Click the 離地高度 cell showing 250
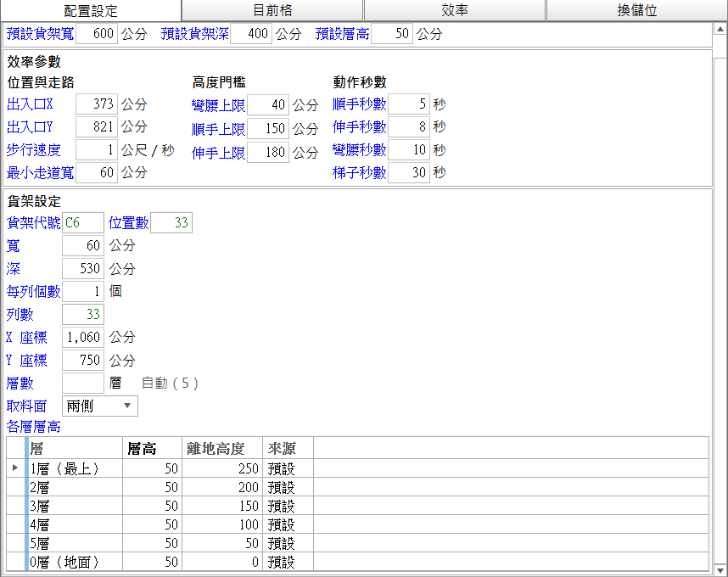This screenshot has width=728, height=577. click(x=222, y=468)
